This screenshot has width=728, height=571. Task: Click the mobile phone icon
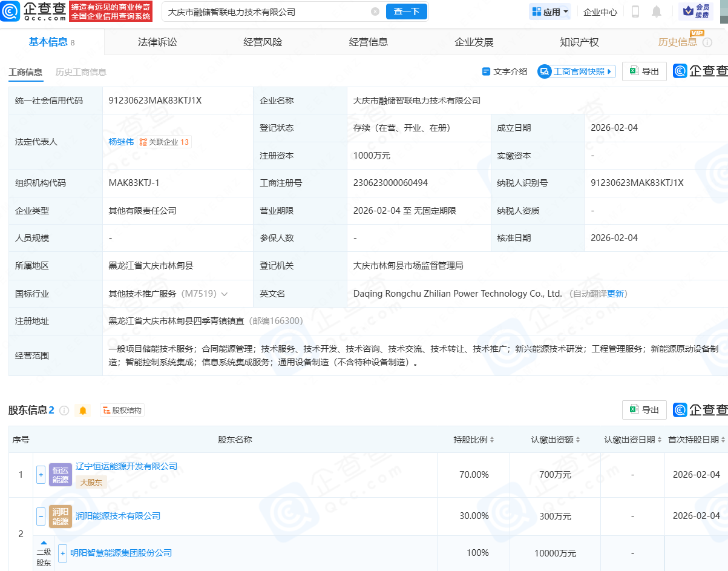pos(635,12)
